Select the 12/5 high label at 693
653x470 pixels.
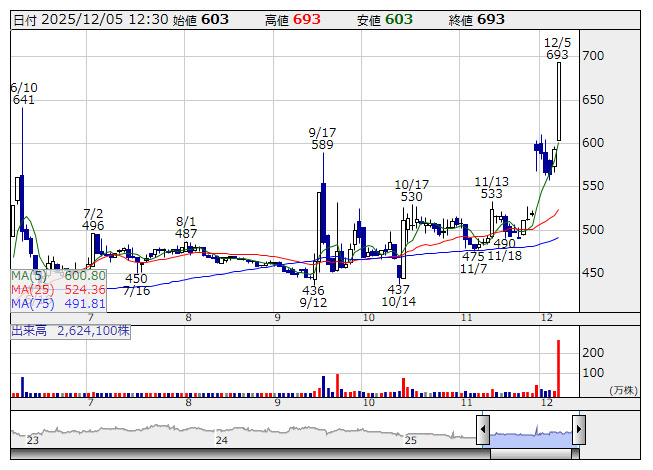557,49
